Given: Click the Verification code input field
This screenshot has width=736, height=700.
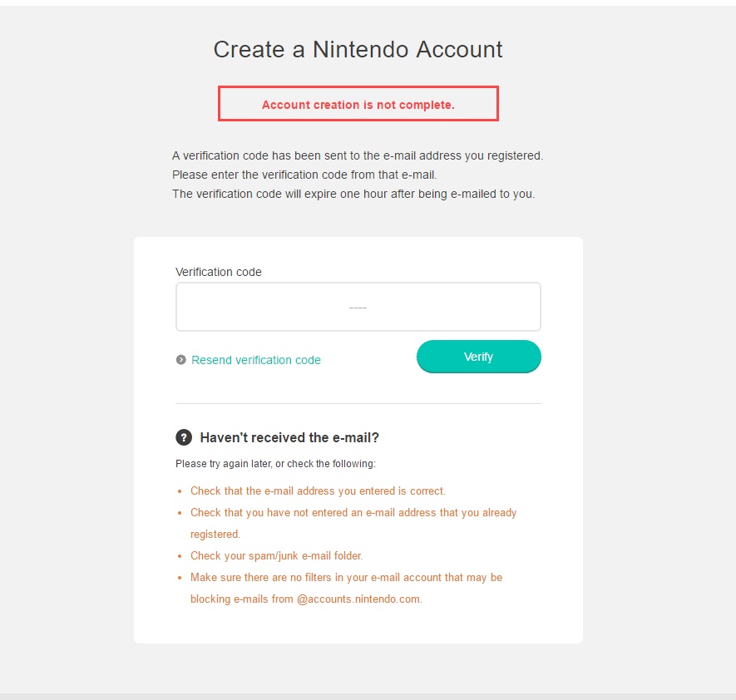Looking at the screenshot, I should point(358,307).
